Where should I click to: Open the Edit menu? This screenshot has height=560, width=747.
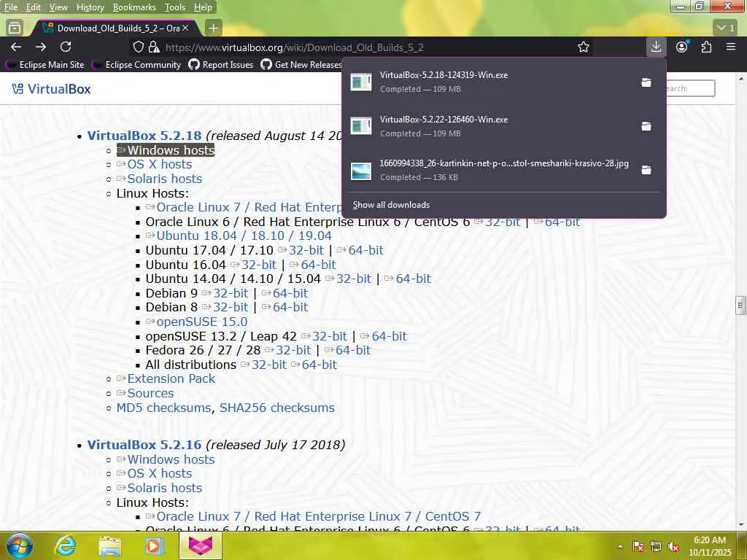click(34, 7)
